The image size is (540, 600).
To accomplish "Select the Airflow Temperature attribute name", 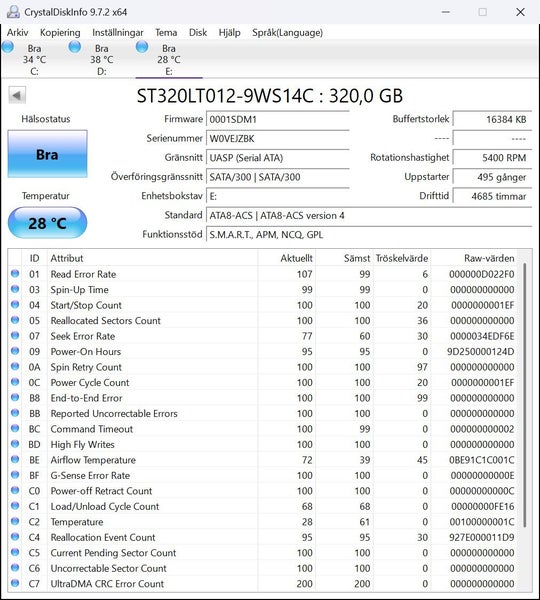I will coord(93,460).
